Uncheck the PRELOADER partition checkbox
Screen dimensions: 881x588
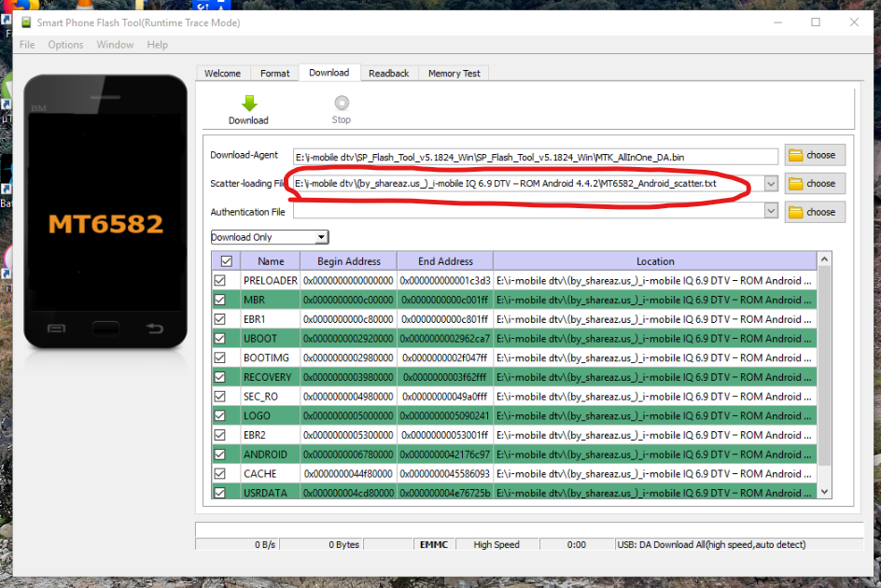click(x=219, y=281)
